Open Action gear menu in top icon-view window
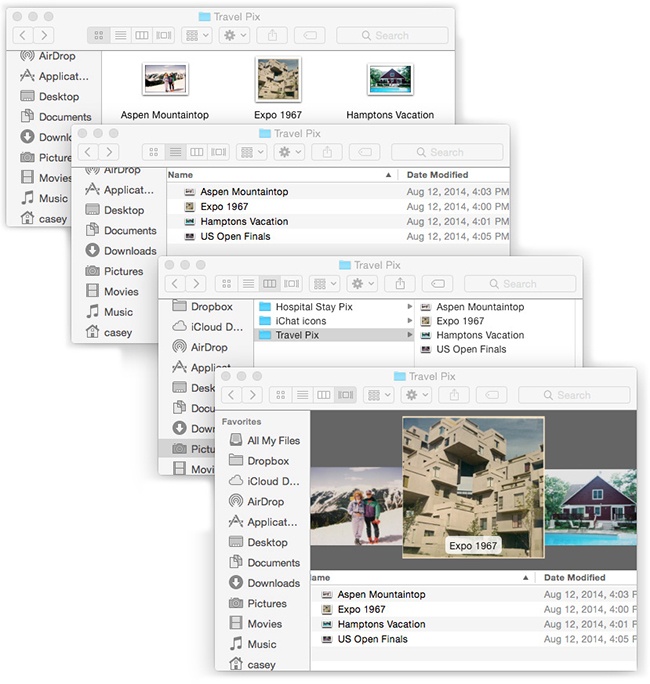This screenshot has height=684, width=650. (235, 35)
